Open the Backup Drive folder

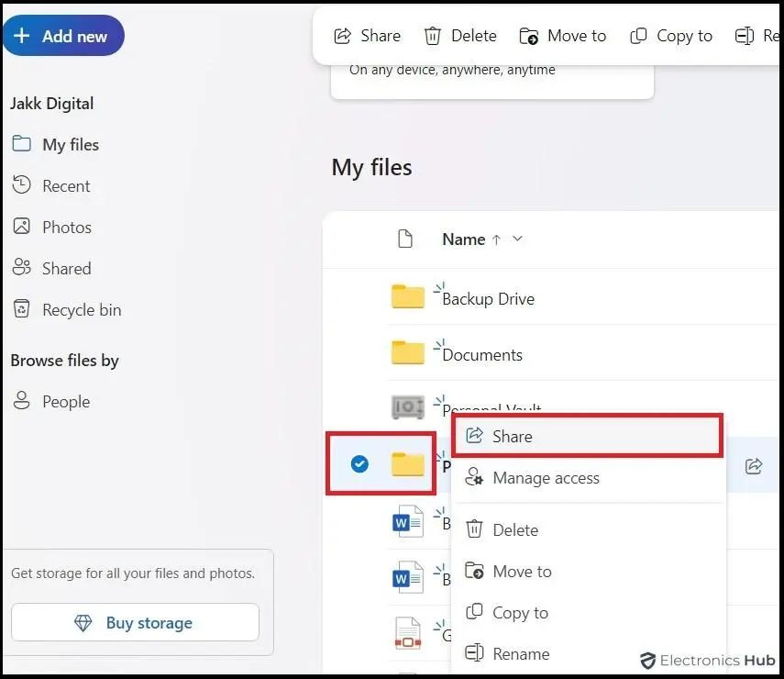point(488,299)
